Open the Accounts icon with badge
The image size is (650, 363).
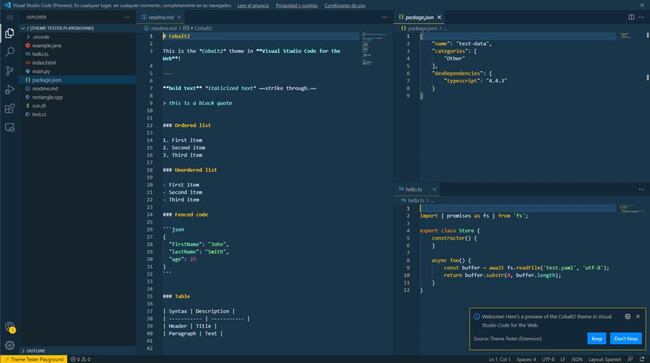tap(10, 327)
